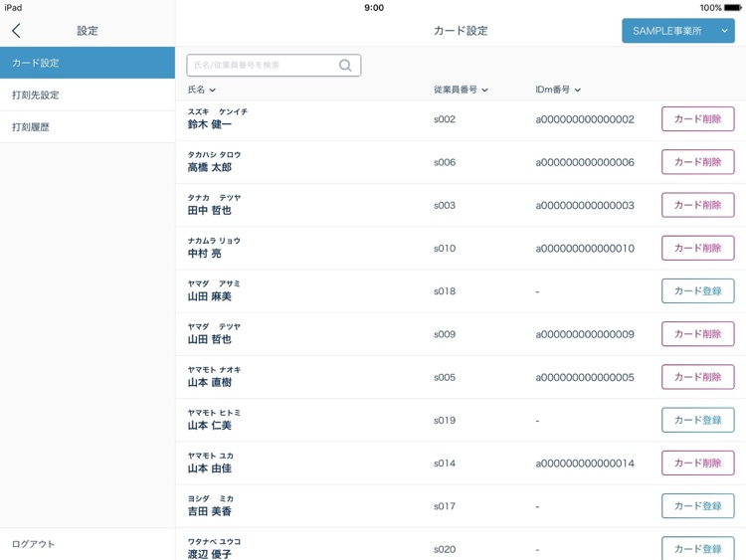Focus the 氏名/従業員番号 search field
The image size is (746, 560).
click(274, 66)
